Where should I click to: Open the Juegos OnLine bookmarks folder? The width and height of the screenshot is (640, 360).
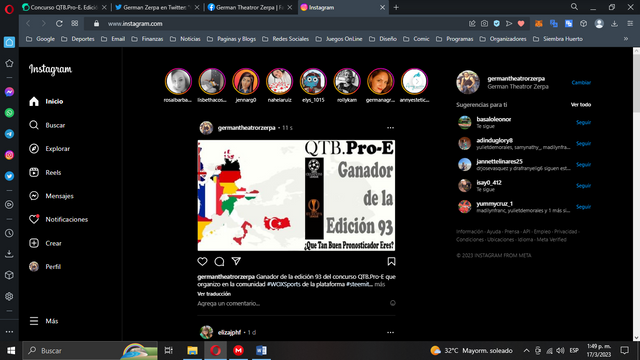(339, 39)
